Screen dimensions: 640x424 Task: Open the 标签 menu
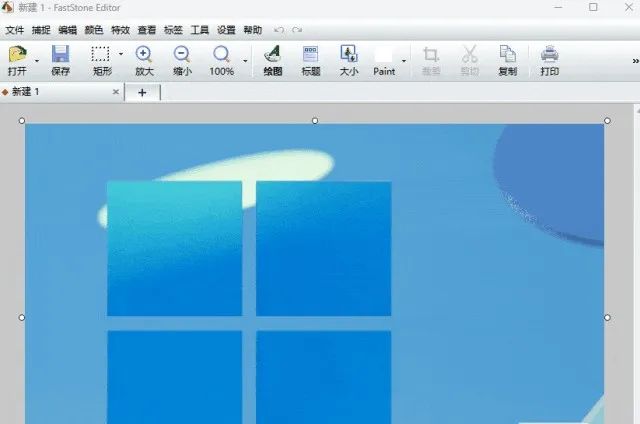[173, 30]
